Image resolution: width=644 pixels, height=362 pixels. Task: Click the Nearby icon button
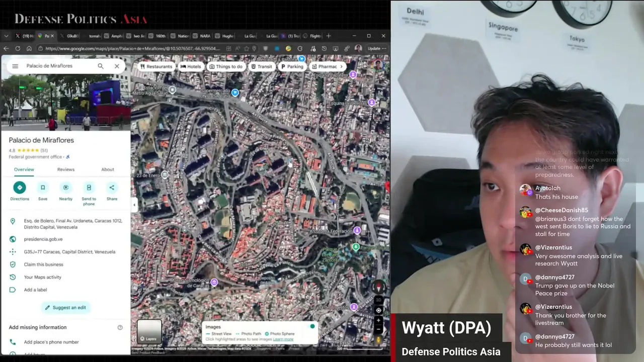[66, 188]
